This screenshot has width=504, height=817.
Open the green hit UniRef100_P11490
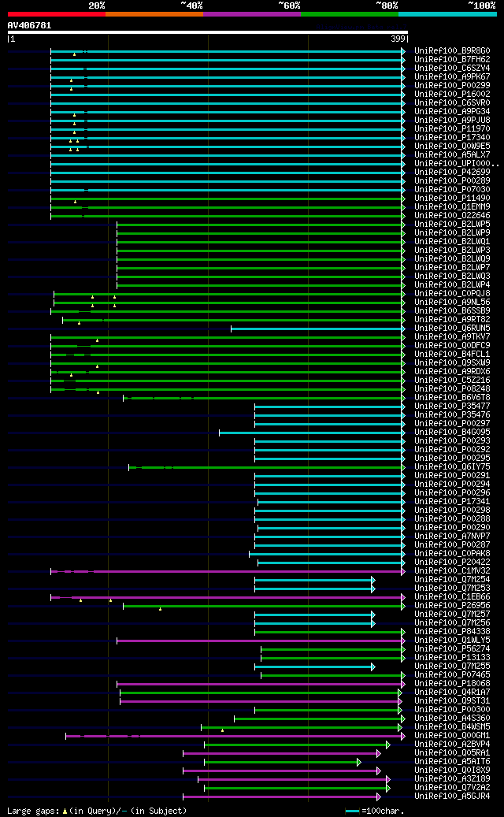click(x=452, y=198)
